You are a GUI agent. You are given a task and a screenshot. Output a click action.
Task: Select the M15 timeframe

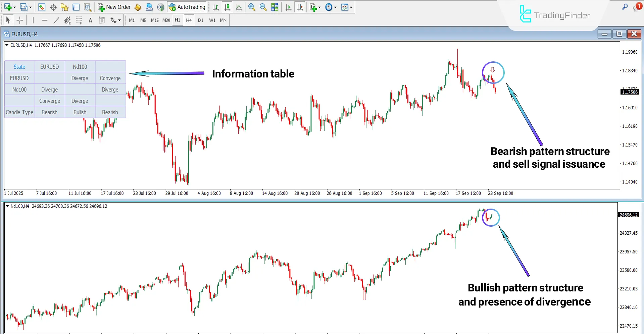tap(154, 20)
